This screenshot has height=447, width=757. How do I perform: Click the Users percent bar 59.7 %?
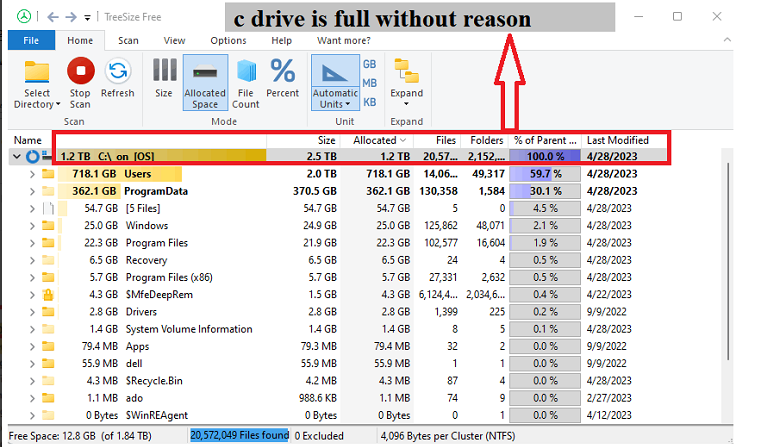(x=543, y=174)
